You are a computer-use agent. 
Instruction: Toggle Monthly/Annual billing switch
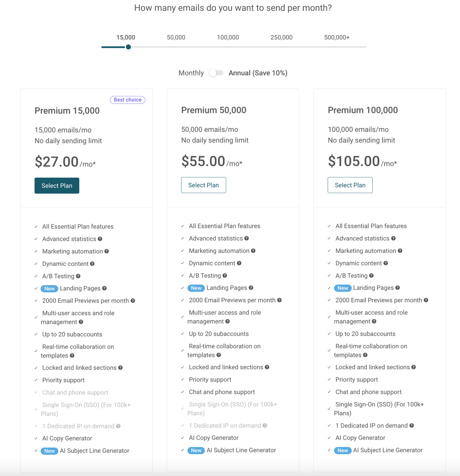point(216,73)
